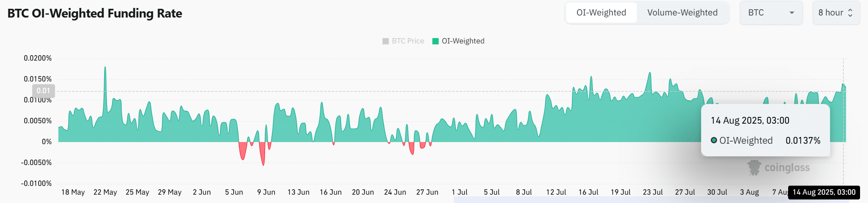Open the coinglass watermark text link
Screen dimensions: 868x203
787,167
